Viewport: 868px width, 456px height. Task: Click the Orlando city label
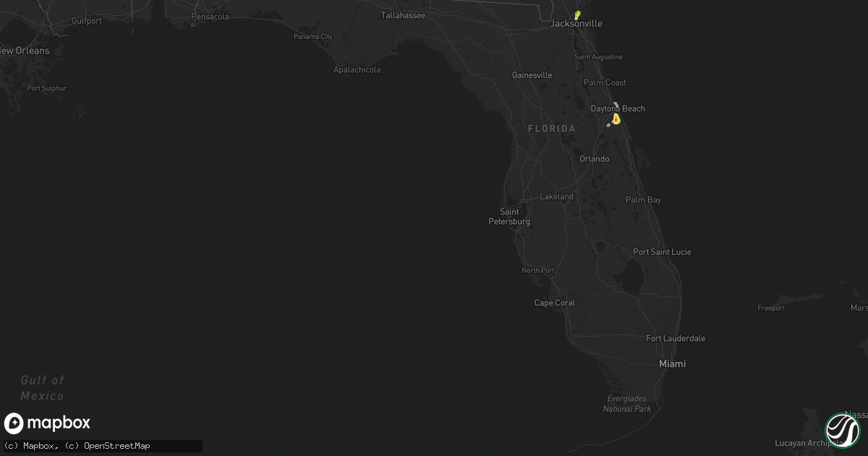pyautogui.click(x=595, y=159)
